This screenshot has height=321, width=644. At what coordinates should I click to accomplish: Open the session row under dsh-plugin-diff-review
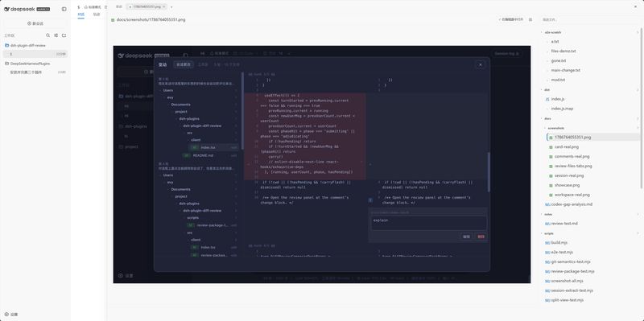[x=35, y=54]
